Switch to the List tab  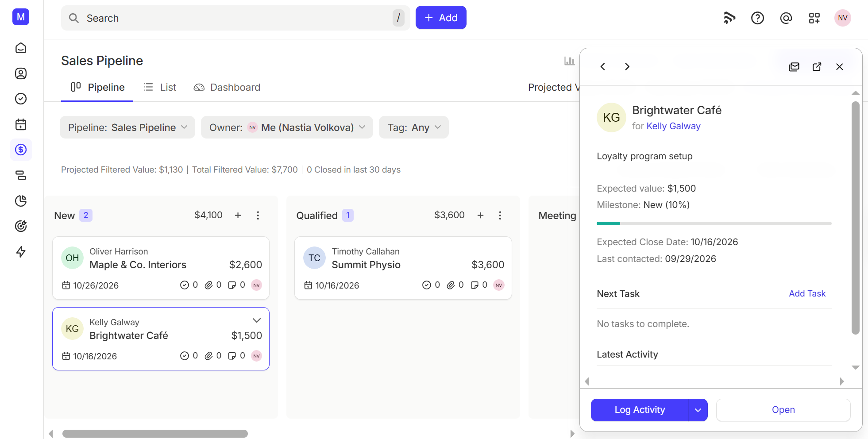point(160,88)
